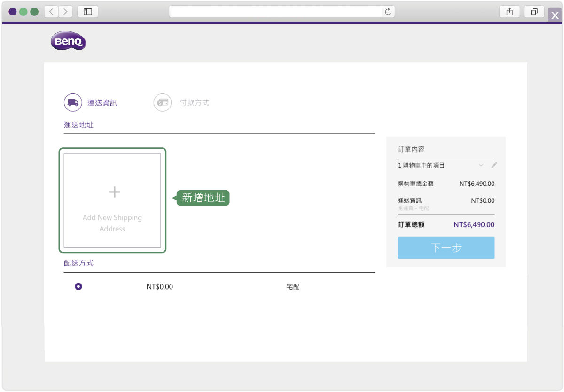Click Add New Shipping Address card
The image size is (564, 392).
112,200
